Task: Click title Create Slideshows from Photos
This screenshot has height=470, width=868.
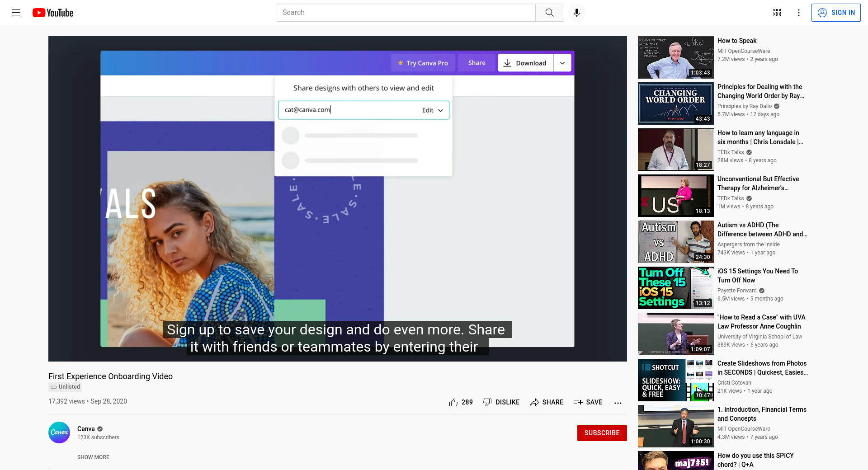Action: [x=763, y=368]
